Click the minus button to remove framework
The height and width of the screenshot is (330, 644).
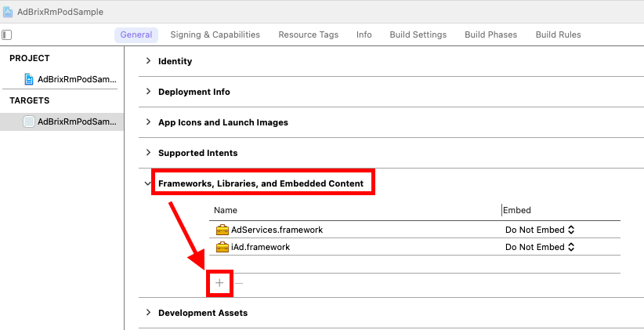[x=239, y=283]
